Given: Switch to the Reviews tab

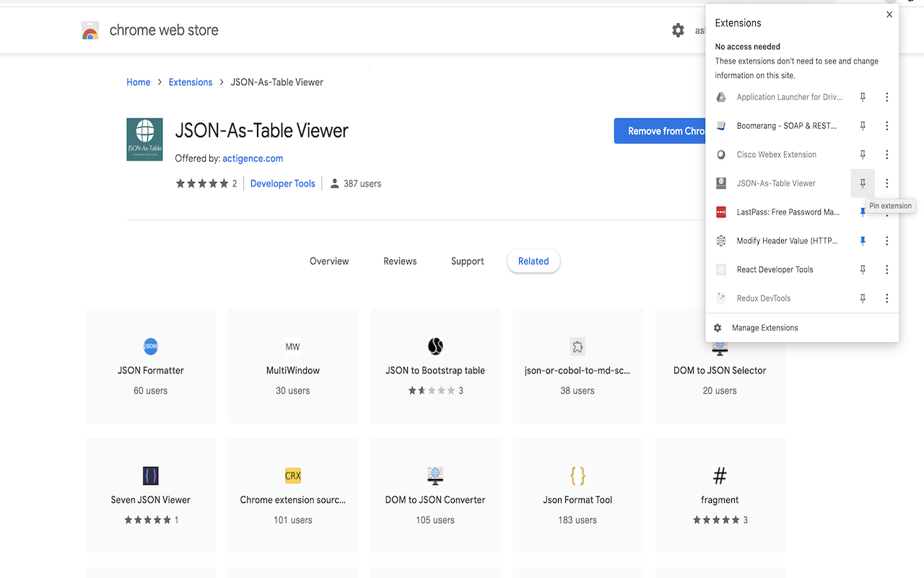Looking at the screenshot, I should pyautogui.click(x=400, y=262).
